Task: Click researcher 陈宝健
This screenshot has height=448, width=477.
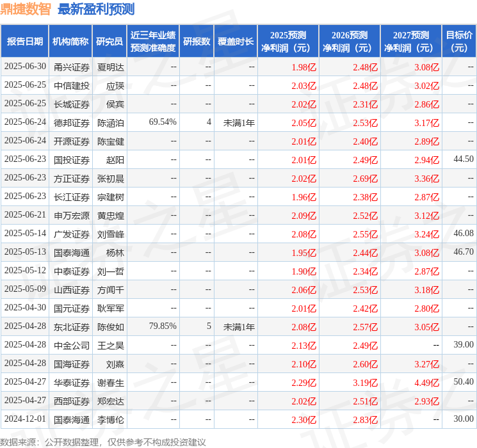Action: pyautogui.click(x=110, y=141)
